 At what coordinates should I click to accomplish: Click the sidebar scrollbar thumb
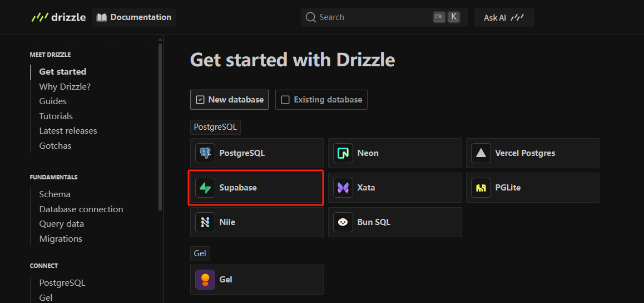click(x=160, y=126)
